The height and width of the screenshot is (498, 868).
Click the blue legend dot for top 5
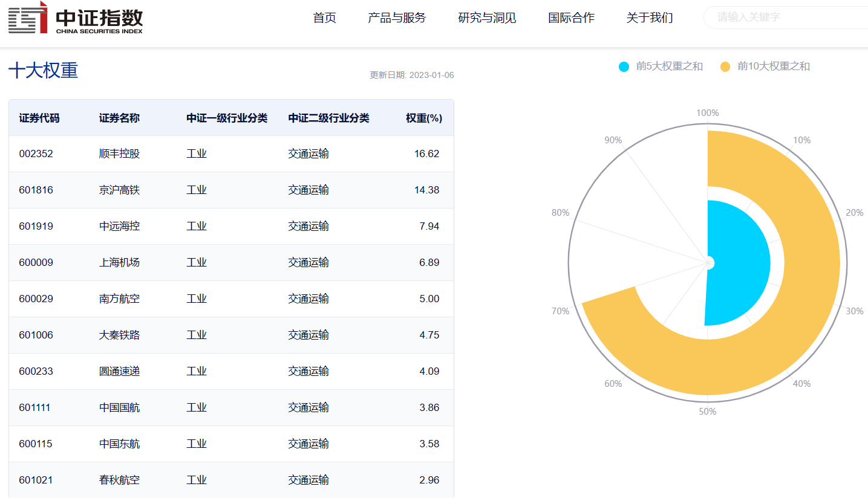(x=624, y=66)
